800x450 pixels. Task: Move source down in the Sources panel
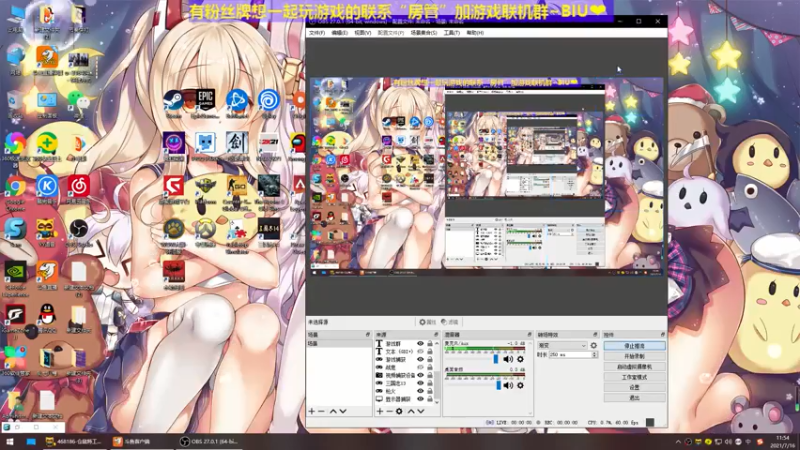[421, 411]
